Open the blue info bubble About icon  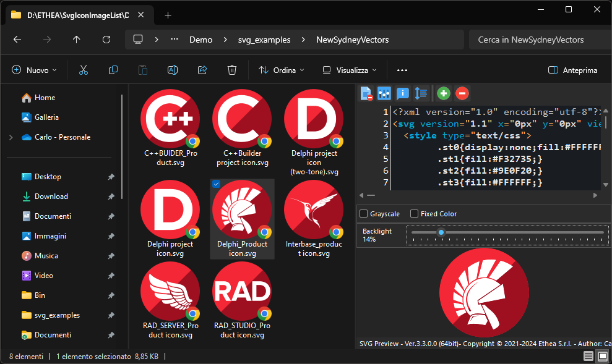[403, 93]
